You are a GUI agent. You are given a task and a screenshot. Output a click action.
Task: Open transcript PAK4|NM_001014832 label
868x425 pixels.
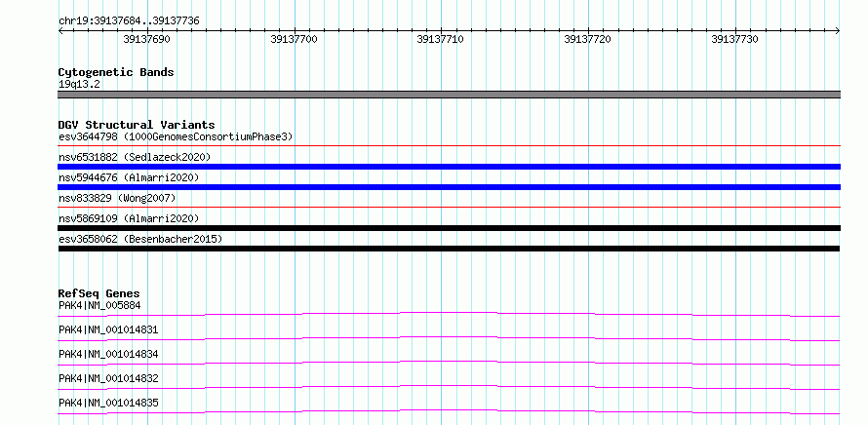[x=108, y=378]
